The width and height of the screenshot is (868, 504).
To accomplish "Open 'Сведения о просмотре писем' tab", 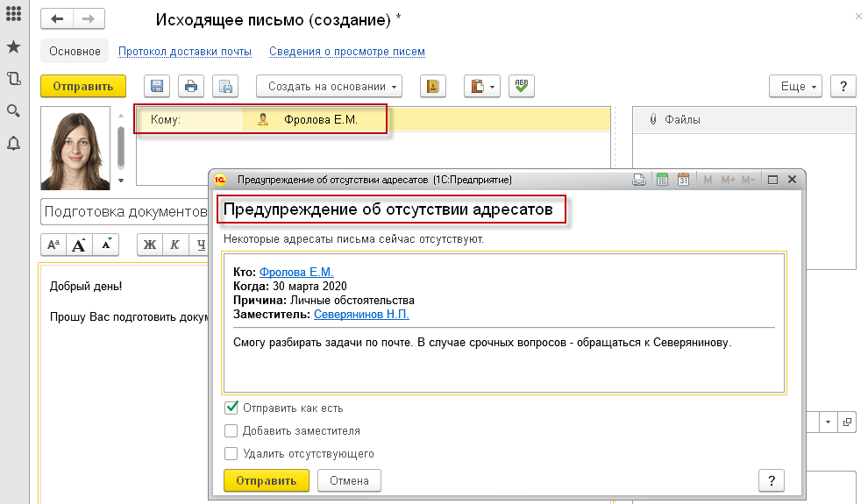I will [x=347, y=52].
